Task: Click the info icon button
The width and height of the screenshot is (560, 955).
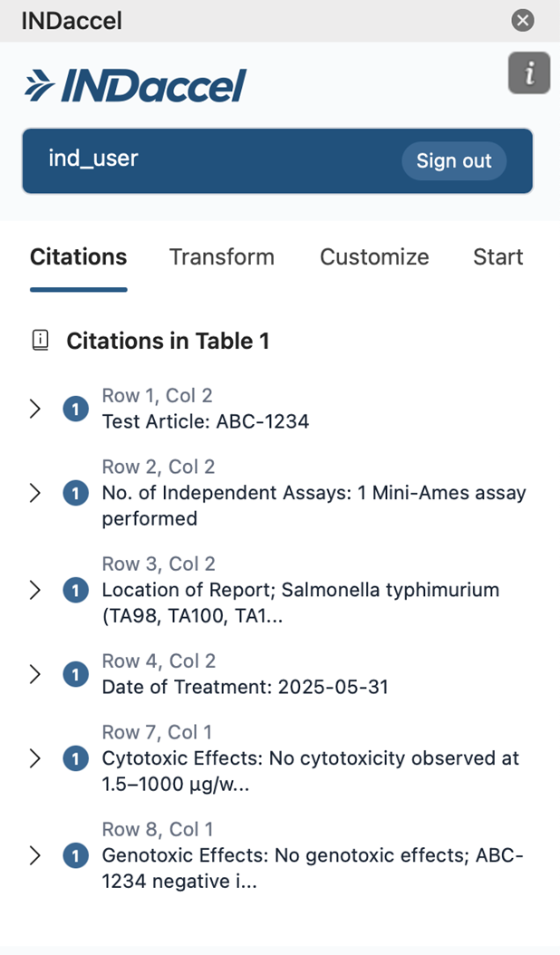Action: coord(529,73)
